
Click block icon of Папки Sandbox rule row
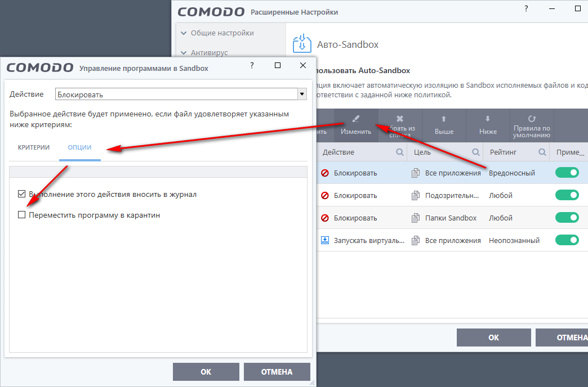click(x=325, y=218)
